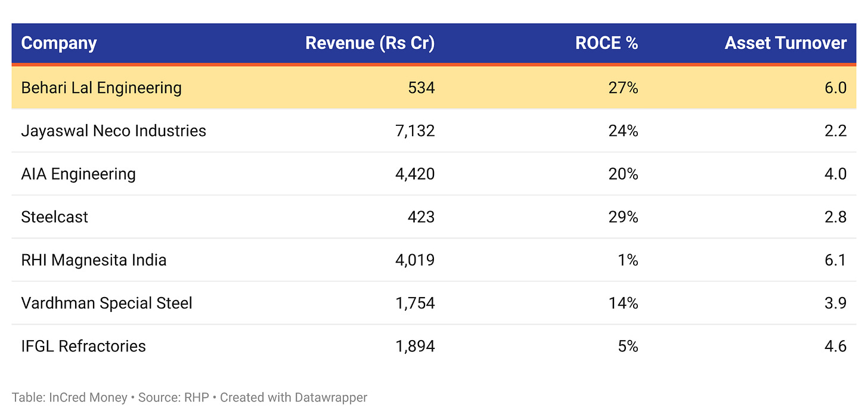The image size is (868, 417).
Task: Click the ROCE % column header
Action: [606, 43]
